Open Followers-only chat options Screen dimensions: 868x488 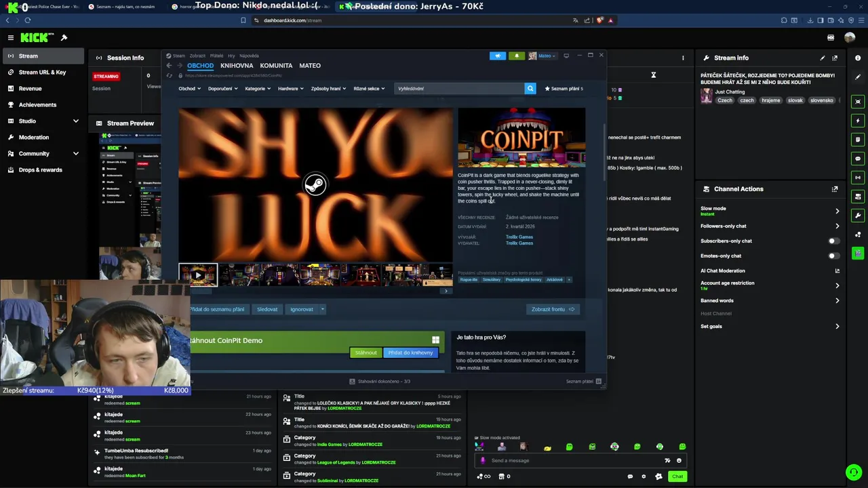pos(770,226)
